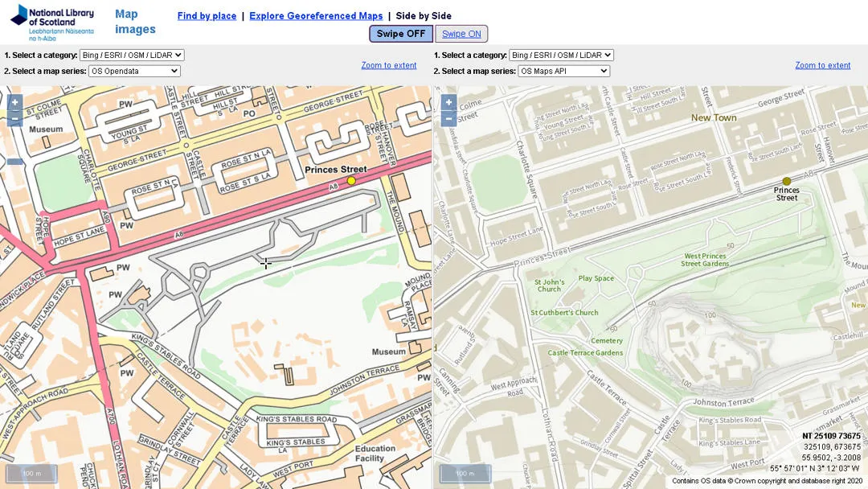Select Find by place navigation item
868x489 pixels.
click(x=206, y=15)
